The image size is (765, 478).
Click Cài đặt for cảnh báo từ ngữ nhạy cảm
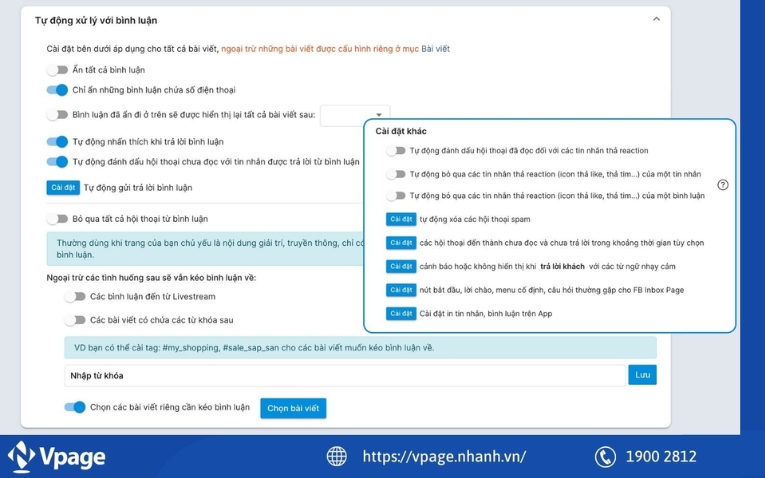click(401, 266)
